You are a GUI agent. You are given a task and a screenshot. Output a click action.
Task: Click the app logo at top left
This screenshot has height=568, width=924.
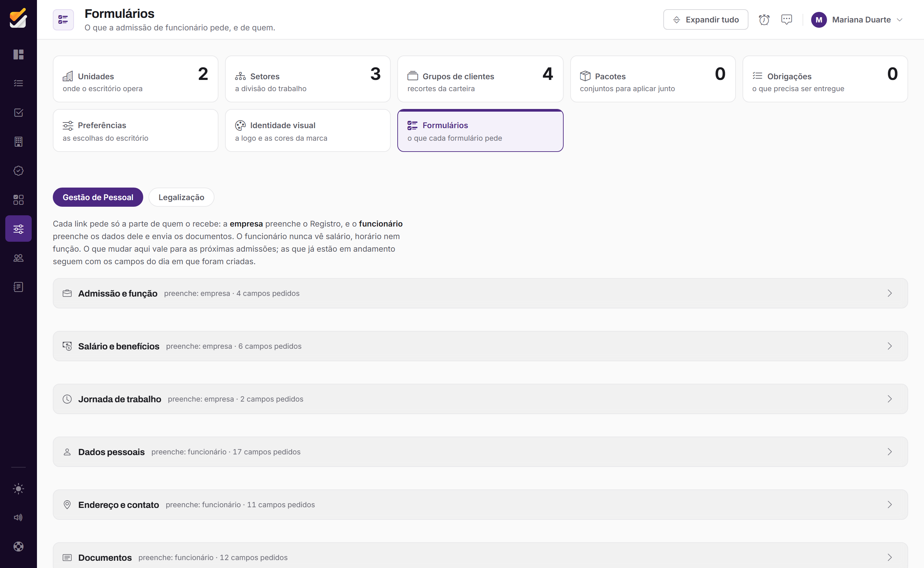[18, 18]
